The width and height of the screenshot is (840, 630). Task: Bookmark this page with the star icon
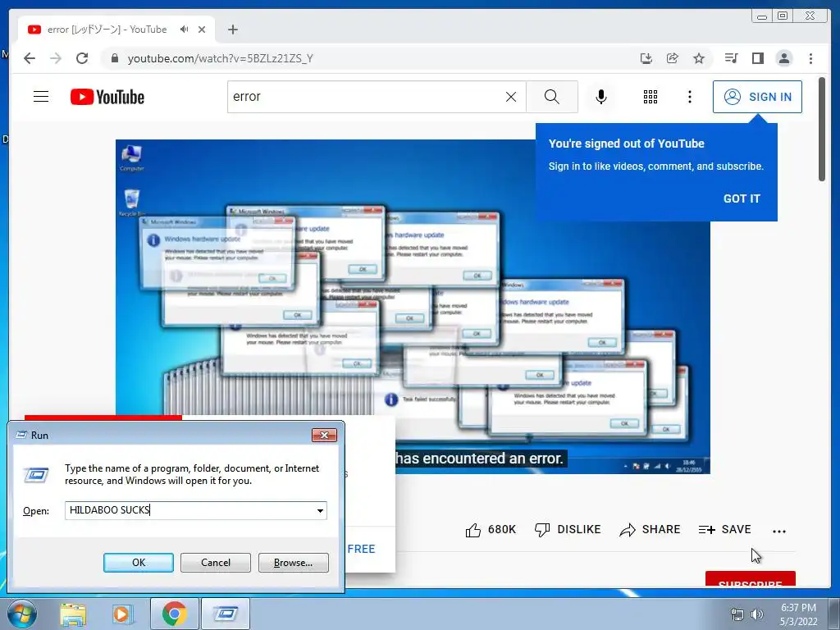click(x=699, y=58)
